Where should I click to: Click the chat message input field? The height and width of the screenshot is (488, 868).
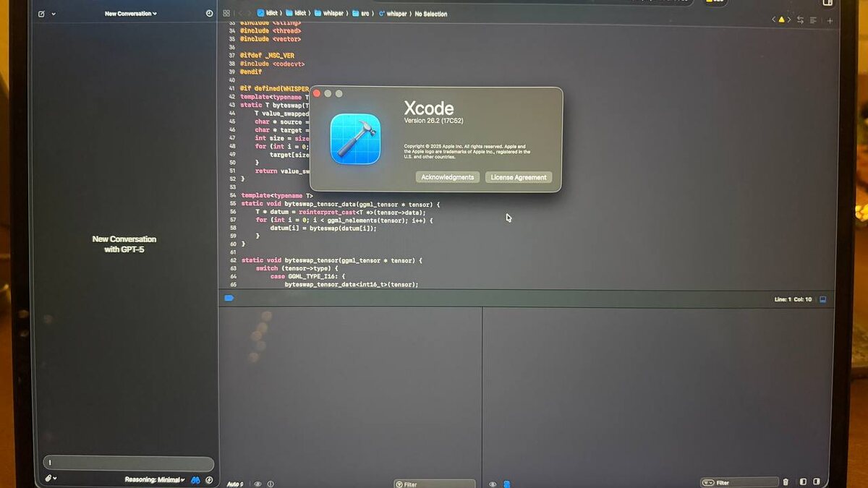point(129,463)
